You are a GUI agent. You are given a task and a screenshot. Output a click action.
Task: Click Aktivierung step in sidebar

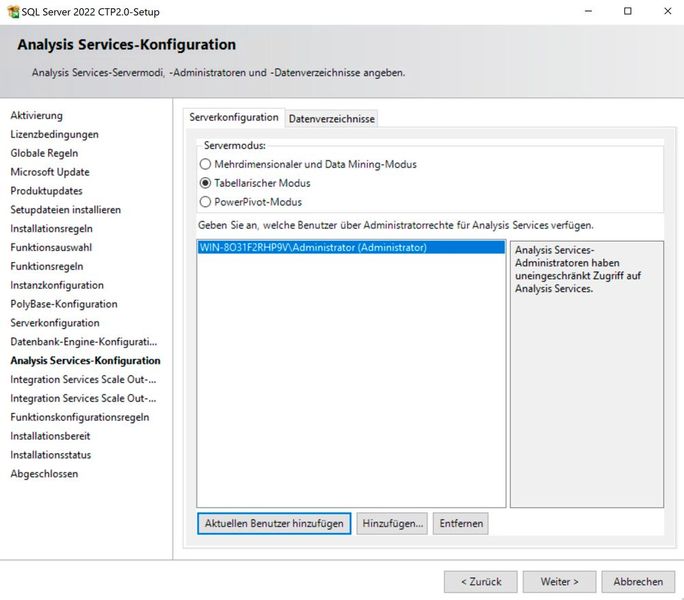(x=37, y=116)
